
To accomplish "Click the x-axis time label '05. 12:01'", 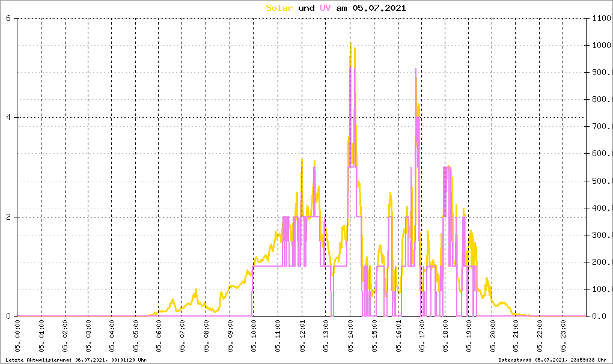I will pyautogui.click(x=302, y=336).
